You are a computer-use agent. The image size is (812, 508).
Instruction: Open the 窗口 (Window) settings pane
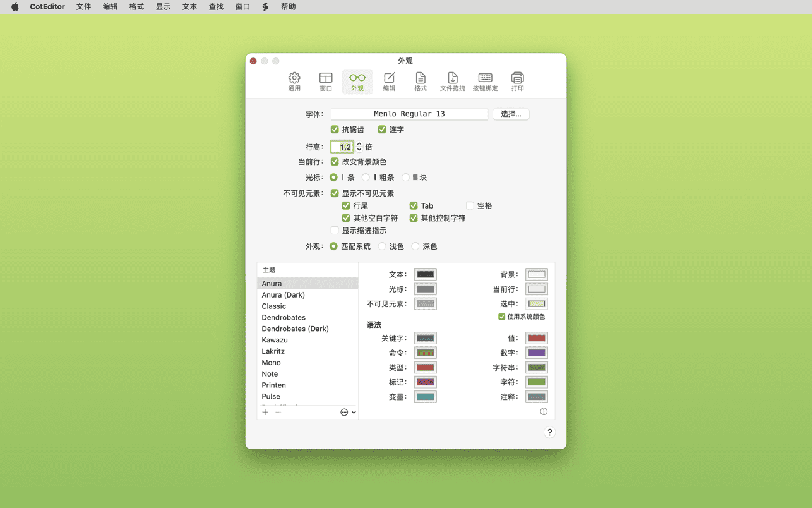point(326,82)
